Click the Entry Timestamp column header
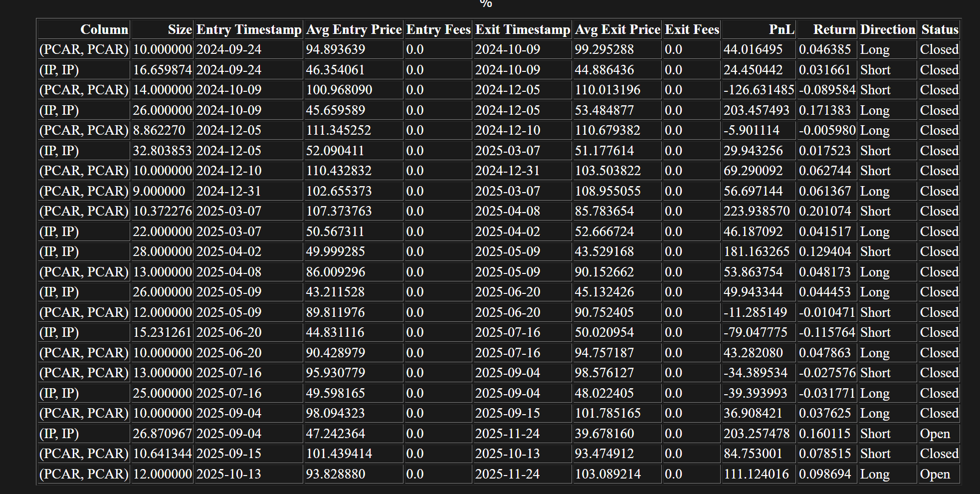The width and height of the screenshot is (980, 494). (x=248, y=29)
